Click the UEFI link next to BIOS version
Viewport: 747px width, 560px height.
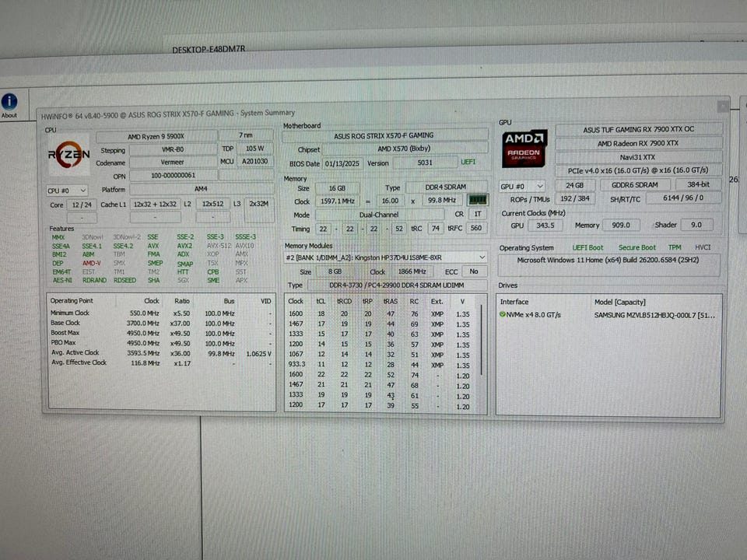(468, 162)
